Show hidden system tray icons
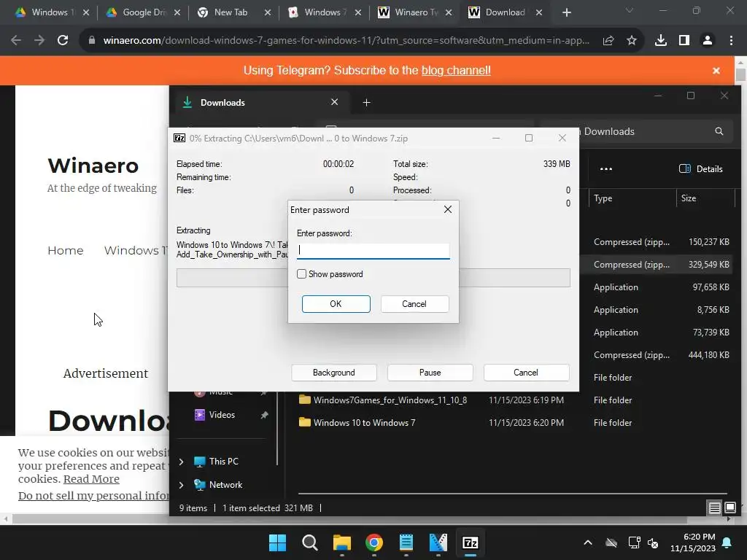The height and width of the screenshot is (560, 747). click(588, 542)
